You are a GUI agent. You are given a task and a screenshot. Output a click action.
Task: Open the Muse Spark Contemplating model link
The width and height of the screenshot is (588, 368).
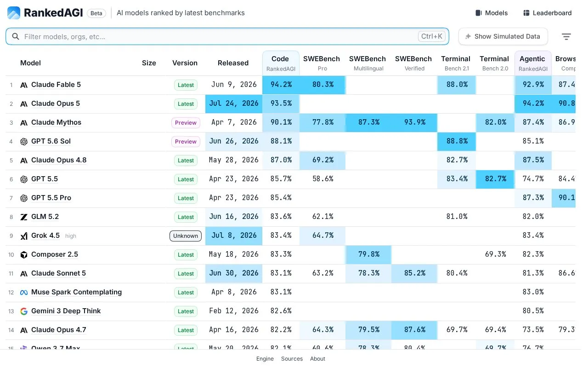pyautogui.click(x=77, y=292)
